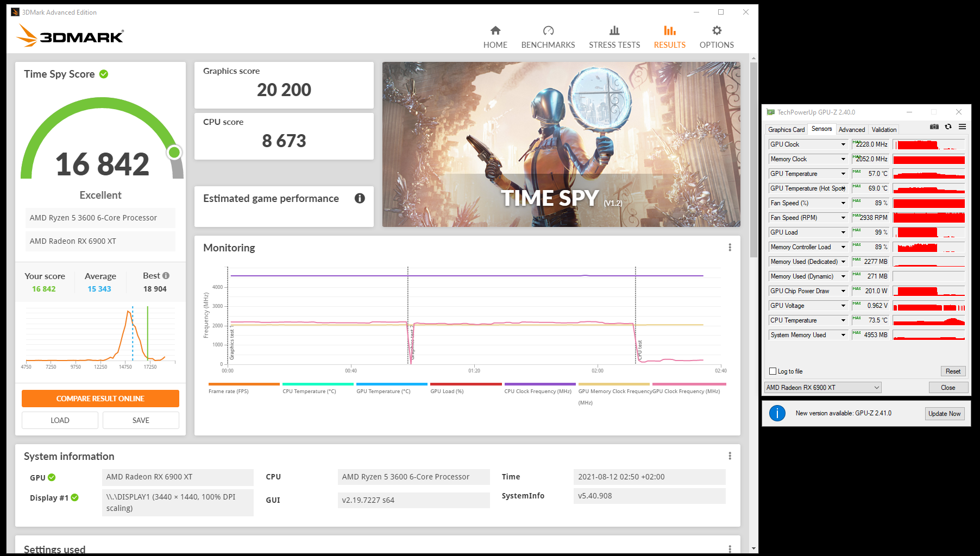Click Update Now for GPU-Z 2.41.0
The width and height of the screenshot is (980, 556).
click(944, 414)
